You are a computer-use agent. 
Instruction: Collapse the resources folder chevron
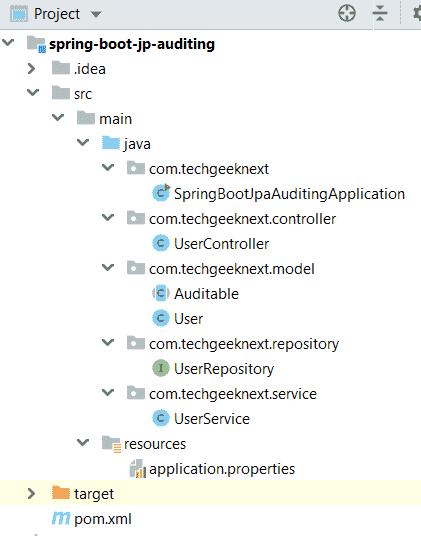(x=83, y=442)
